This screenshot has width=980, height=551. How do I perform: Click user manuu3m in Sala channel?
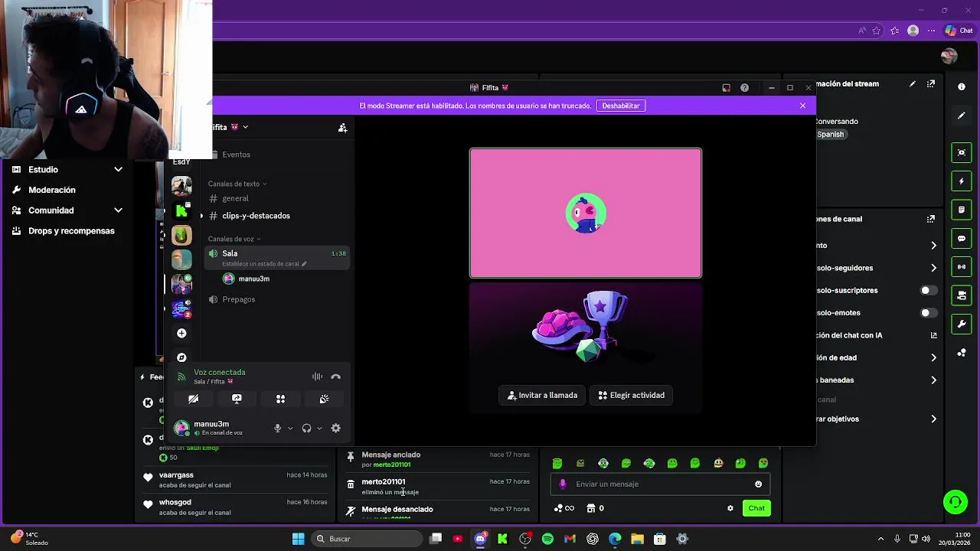click(x=253, y=279)
